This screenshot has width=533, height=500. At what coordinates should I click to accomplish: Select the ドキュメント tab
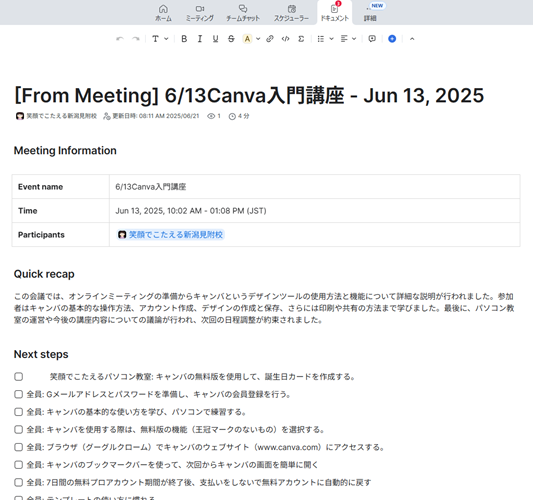[334, 13]
